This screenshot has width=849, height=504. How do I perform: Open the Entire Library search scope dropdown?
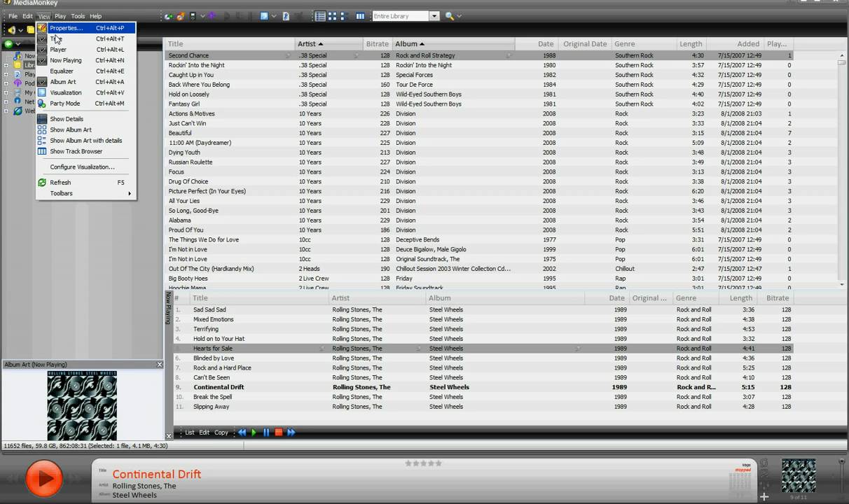pos(434,16)
